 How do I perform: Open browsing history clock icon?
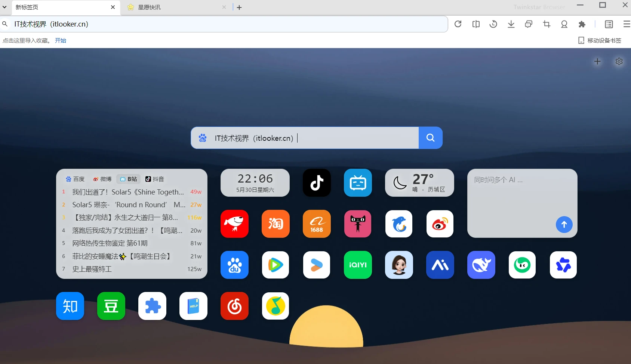[493, 24]
